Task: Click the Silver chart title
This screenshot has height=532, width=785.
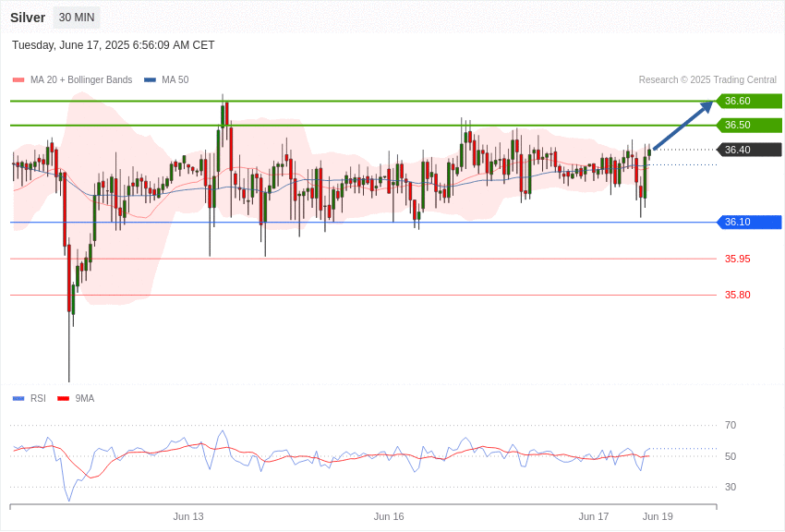Action: [28, 18]
